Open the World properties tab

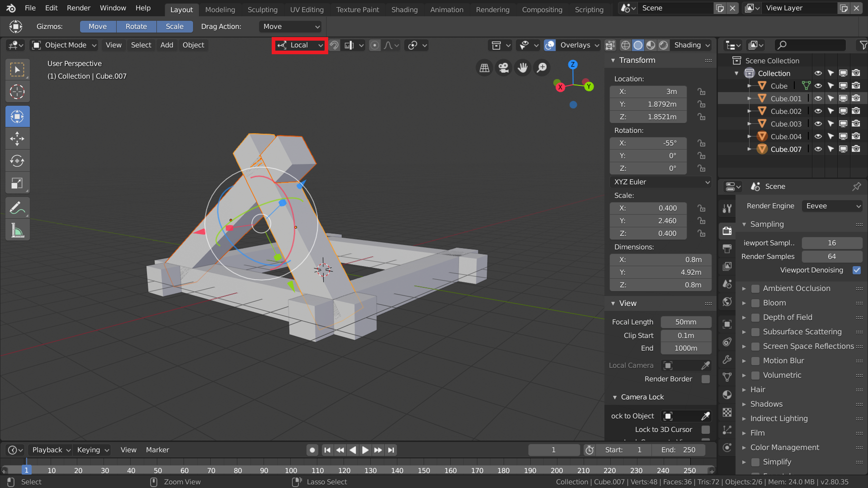tap(727, 301)
